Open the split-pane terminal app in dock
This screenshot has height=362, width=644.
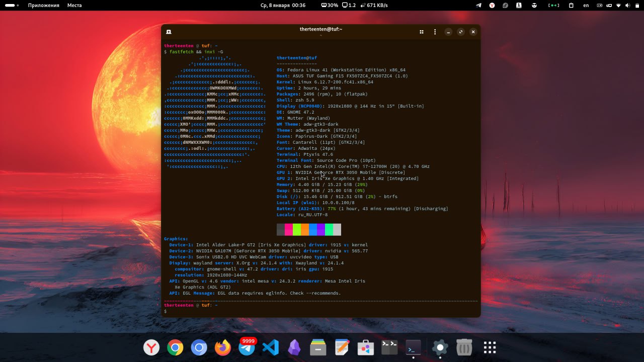pyautogui.click(x=389, y=347)
